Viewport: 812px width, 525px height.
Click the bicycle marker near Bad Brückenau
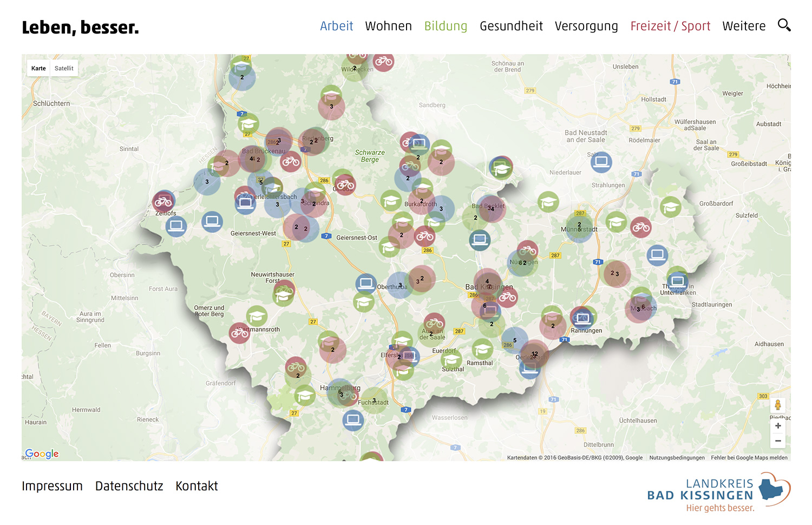coord(291,161)
